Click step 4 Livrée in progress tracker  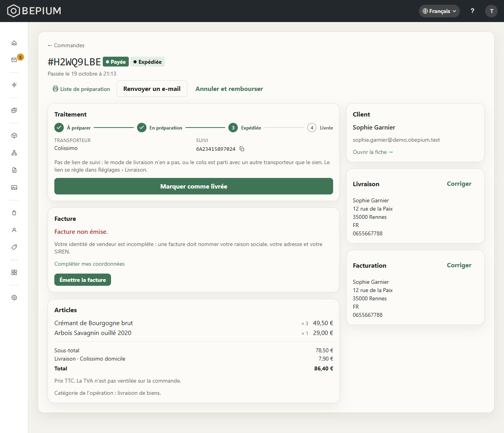click(312, 128)
